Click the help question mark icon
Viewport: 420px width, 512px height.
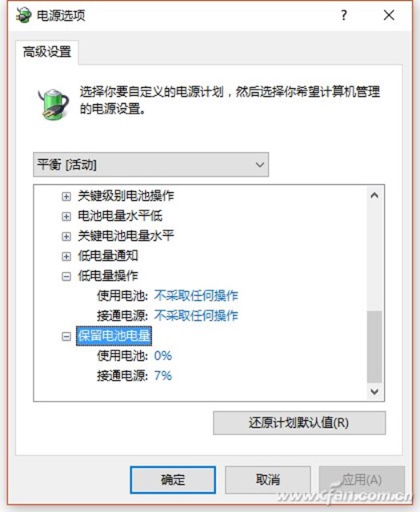click(344, 15)
